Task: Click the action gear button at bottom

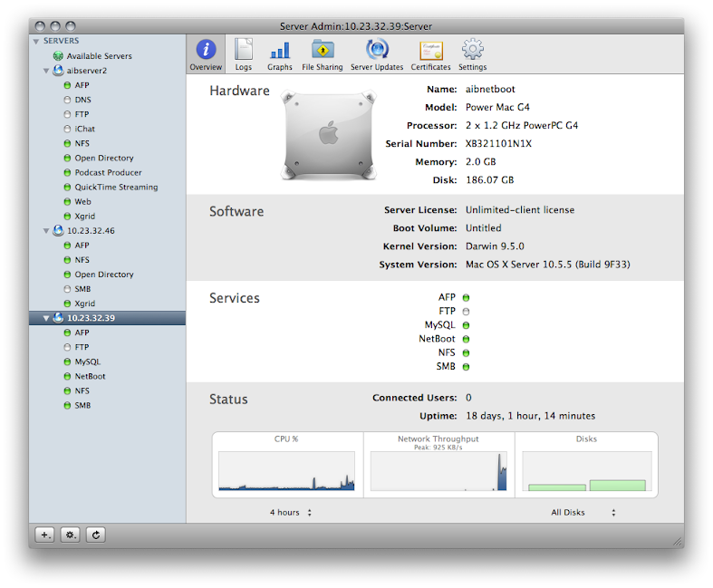Action: 70,535
